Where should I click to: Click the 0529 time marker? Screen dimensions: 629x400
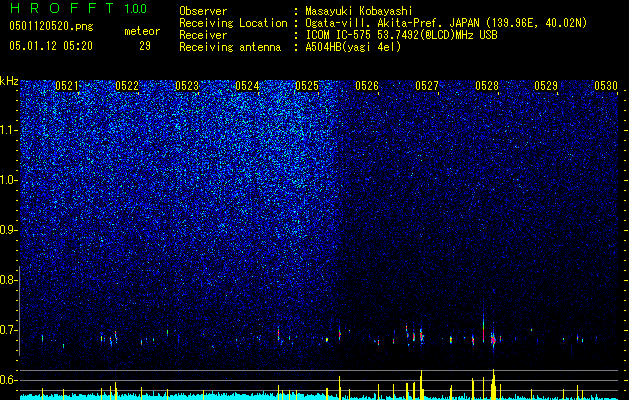click(546, 86)
